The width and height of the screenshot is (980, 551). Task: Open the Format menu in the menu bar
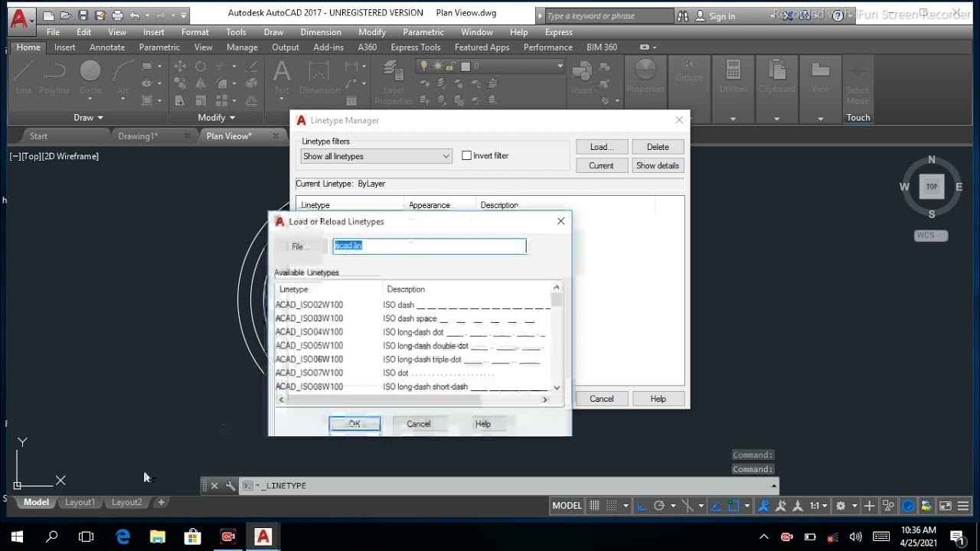tap(195, 32)
